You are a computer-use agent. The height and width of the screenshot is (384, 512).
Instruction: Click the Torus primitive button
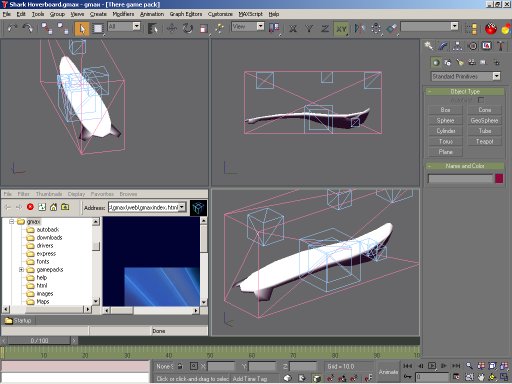tap(445, 141)
